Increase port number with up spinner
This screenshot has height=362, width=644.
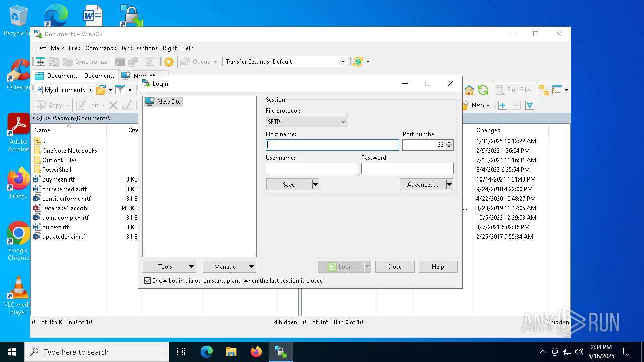pyautogui.click(x=449, y=142)
